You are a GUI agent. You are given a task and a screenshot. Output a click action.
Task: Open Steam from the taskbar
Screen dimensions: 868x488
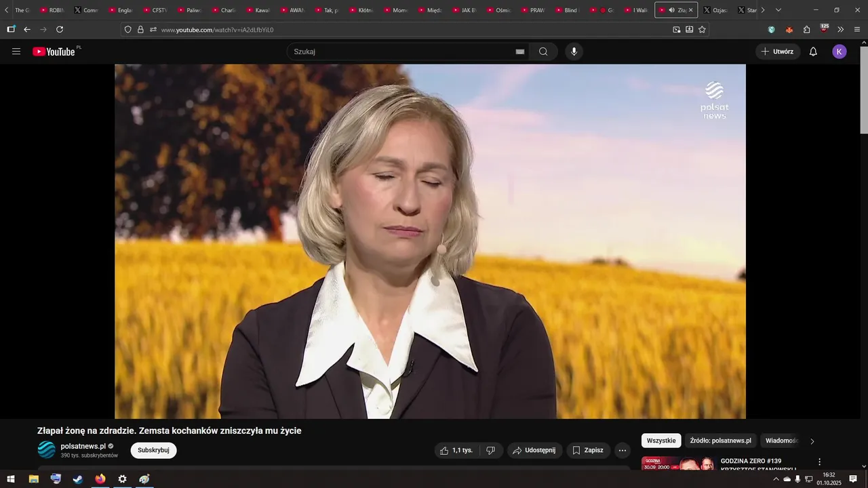[78, 479]
